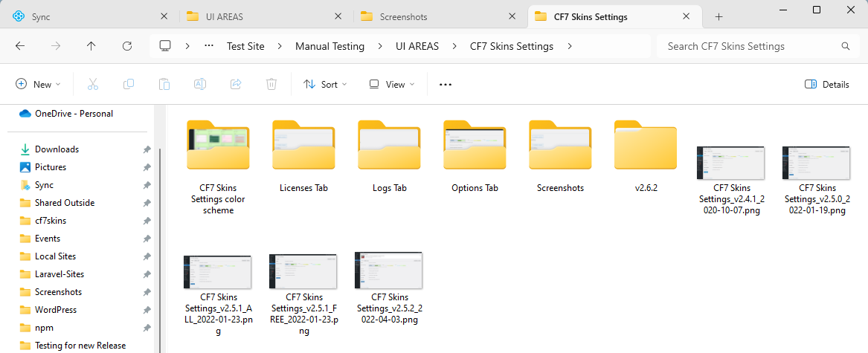The height and width of the screenshot is (353, 868).
Task: Refresh the current folder view
Action: [127, 46]
